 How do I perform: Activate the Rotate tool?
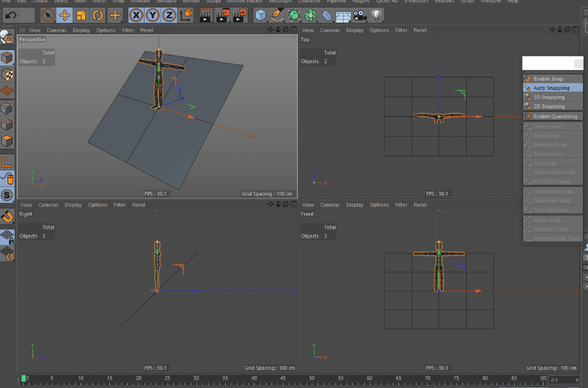pyautogui.click(x=98, y=16)
